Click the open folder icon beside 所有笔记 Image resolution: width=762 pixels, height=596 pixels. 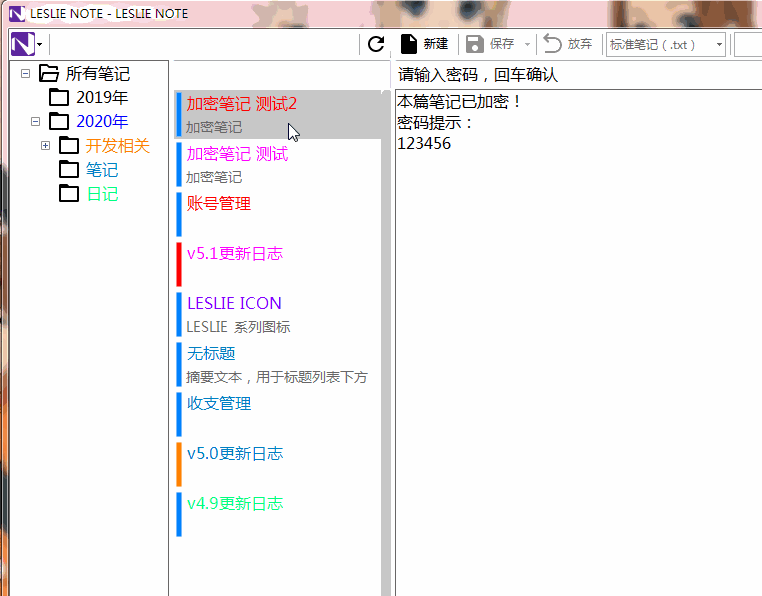coord(49,73)
